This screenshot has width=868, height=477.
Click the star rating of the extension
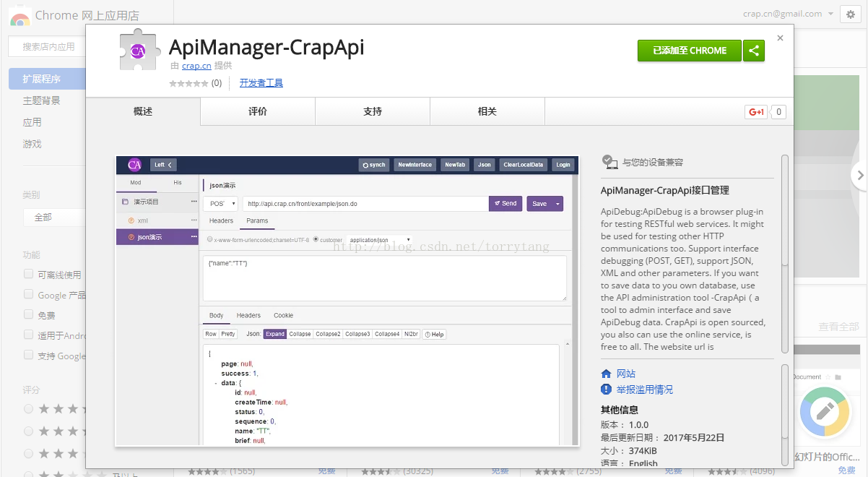(x=188, y=83)
